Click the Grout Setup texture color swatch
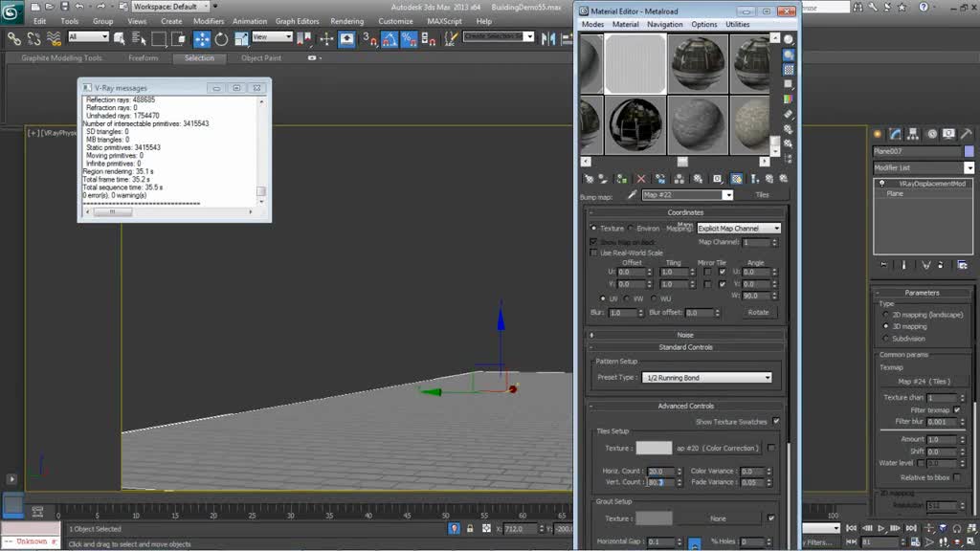This screenshot has height=551, width=980. coord(654,518)
